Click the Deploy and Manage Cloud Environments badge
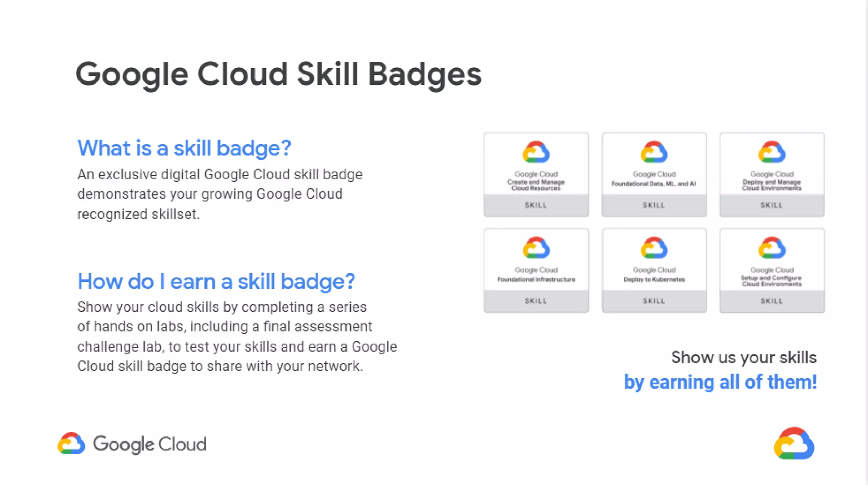Image resolution: width=868 pixels, height=488 pixels. coord(771,175)
